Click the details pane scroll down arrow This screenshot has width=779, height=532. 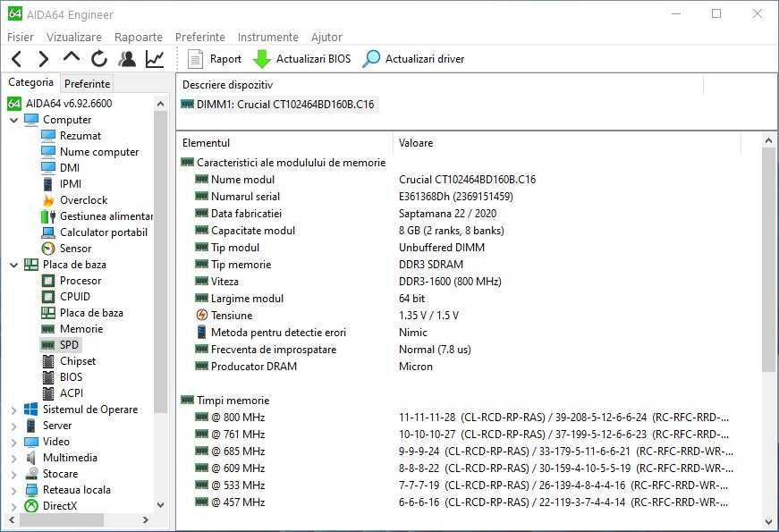768,522
